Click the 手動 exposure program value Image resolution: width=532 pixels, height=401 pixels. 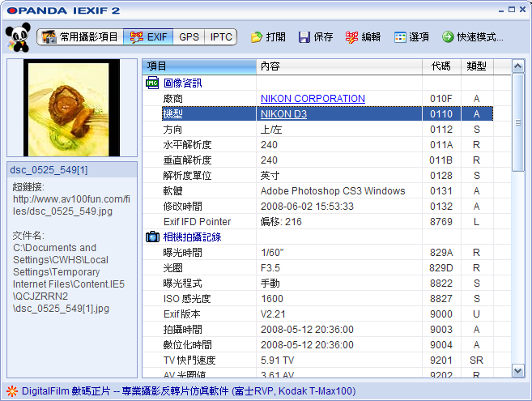[x=270, y=284]
